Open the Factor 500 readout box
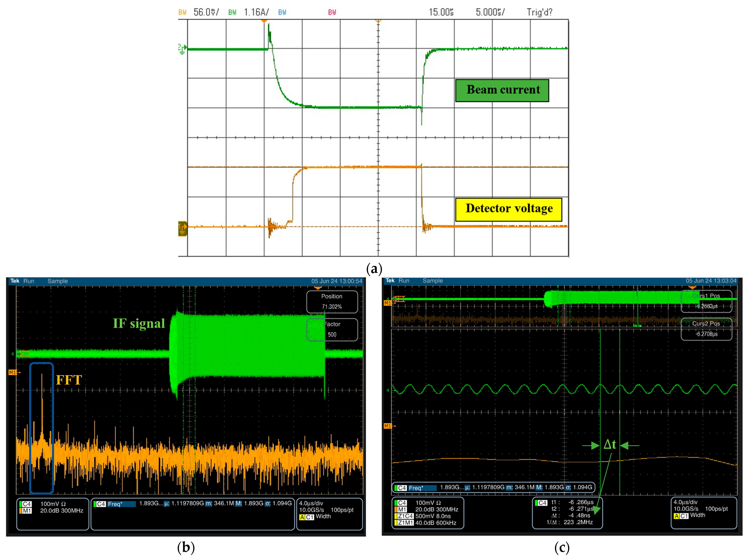 coord(332,329)
